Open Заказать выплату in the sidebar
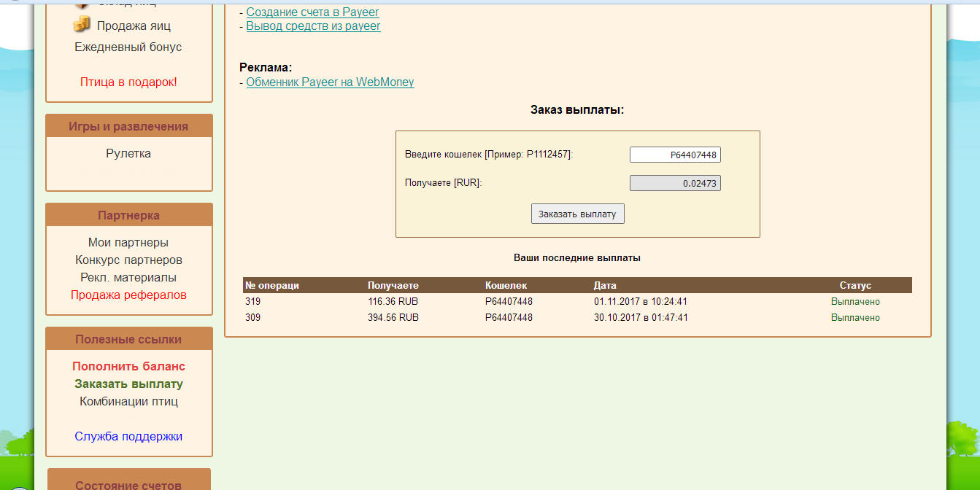This screenshot has height=490, width=980. click(128, 384)
